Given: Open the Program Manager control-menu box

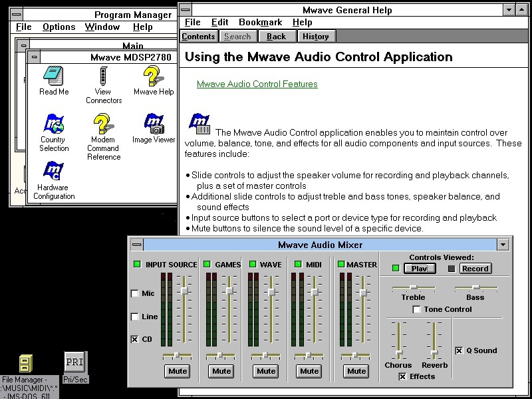Looking at the screenshot, I should click(x=17, y=15).
